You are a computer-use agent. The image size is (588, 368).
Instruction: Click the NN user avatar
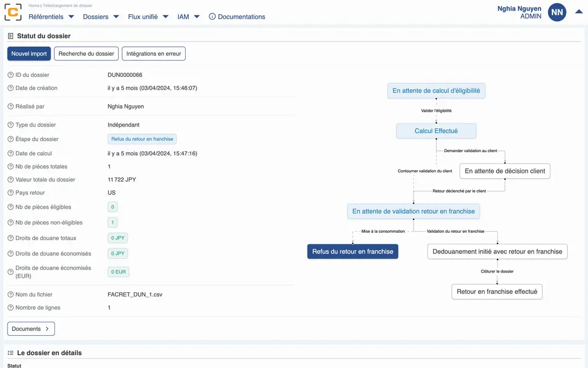coord(557,12)
